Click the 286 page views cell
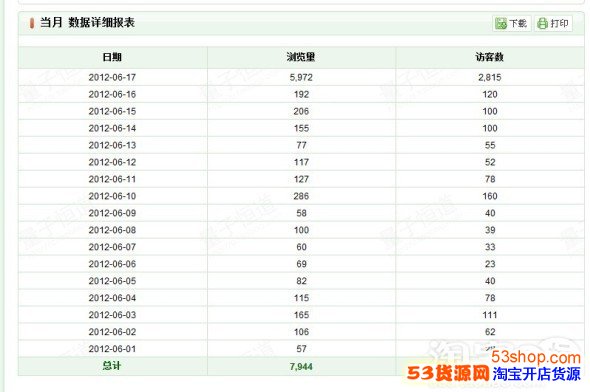Screen dimensions: 590x392 pyautogui.click(x=301, y=196)
